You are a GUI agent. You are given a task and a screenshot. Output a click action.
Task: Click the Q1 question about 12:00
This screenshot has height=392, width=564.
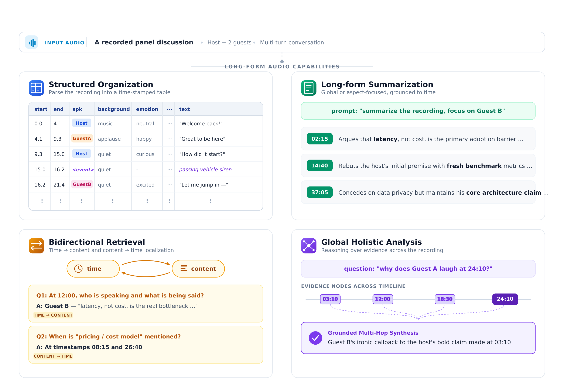[x=120, y=296]
